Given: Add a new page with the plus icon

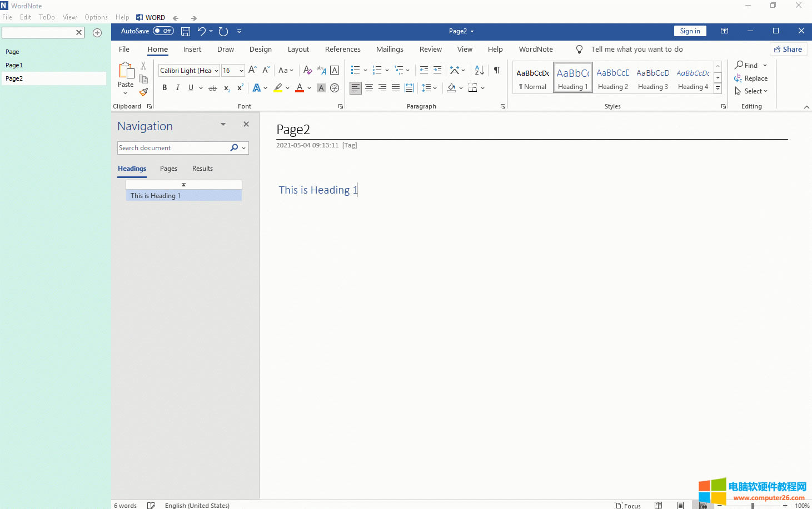Looking at the screenshot, I should tap(97, 33).
